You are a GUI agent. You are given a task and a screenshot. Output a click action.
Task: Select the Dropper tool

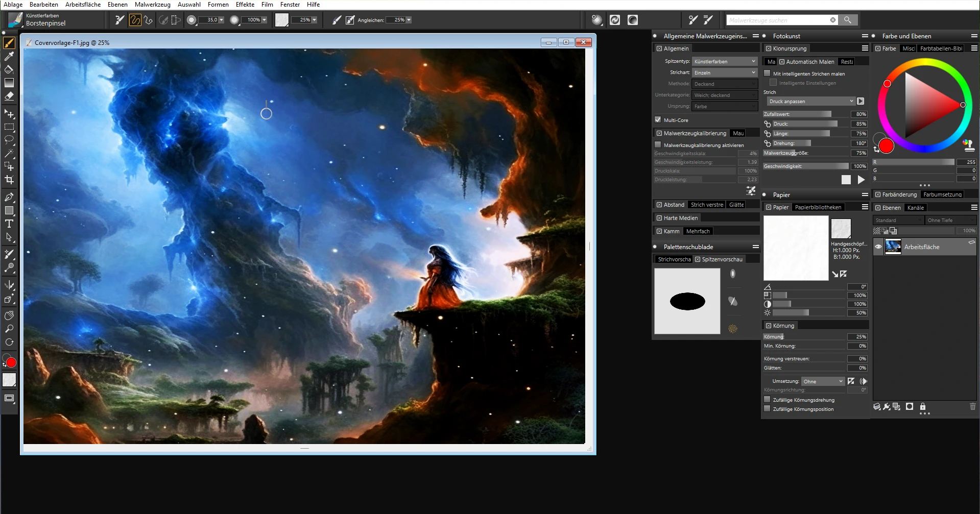click(x=9, y=56)
